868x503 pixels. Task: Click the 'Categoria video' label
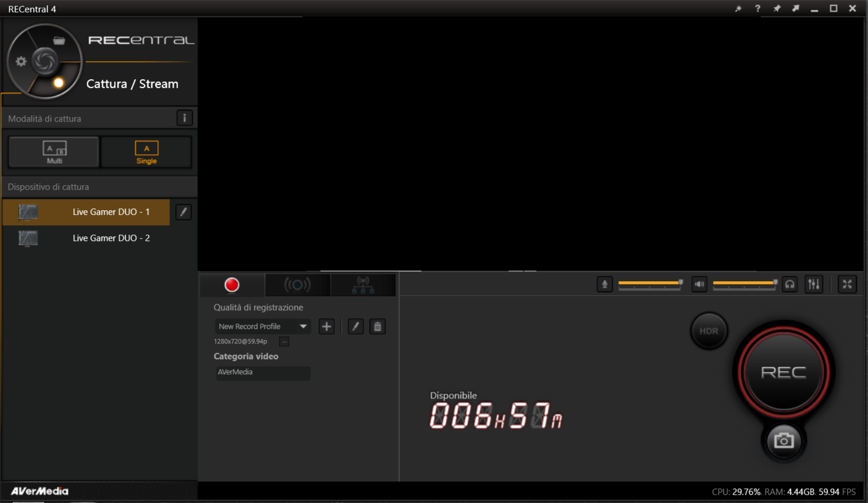(x=246, y=356)
